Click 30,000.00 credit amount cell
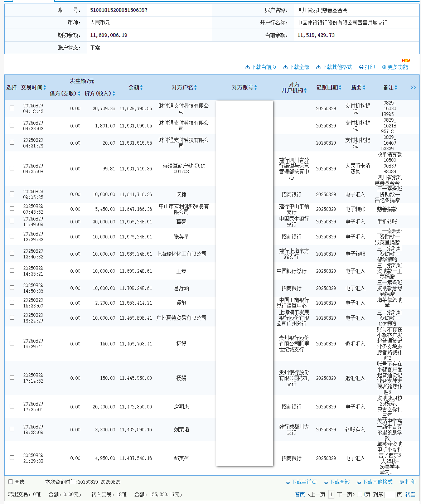 (x=104, y=222)
